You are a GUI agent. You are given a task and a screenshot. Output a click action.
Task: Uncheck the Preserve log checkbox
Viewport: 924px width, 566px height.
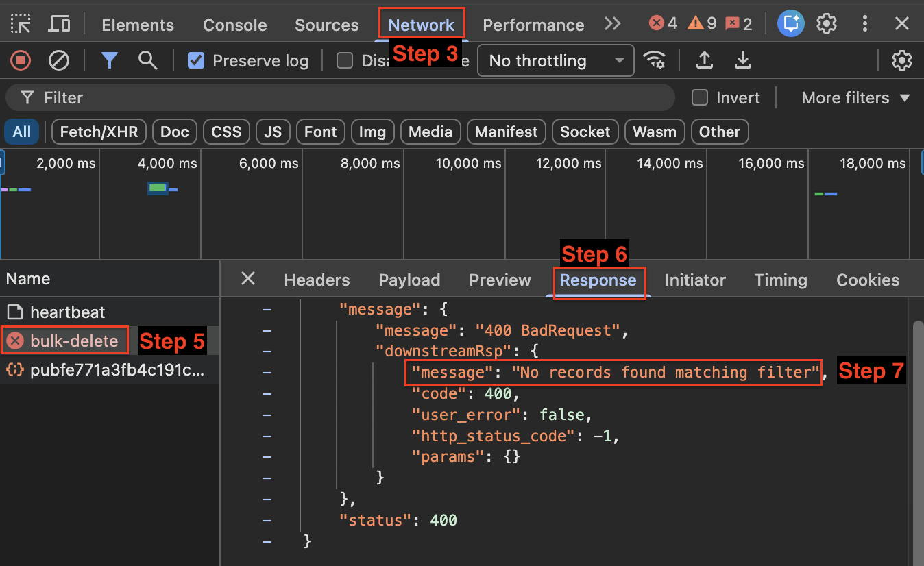(196, 60)
